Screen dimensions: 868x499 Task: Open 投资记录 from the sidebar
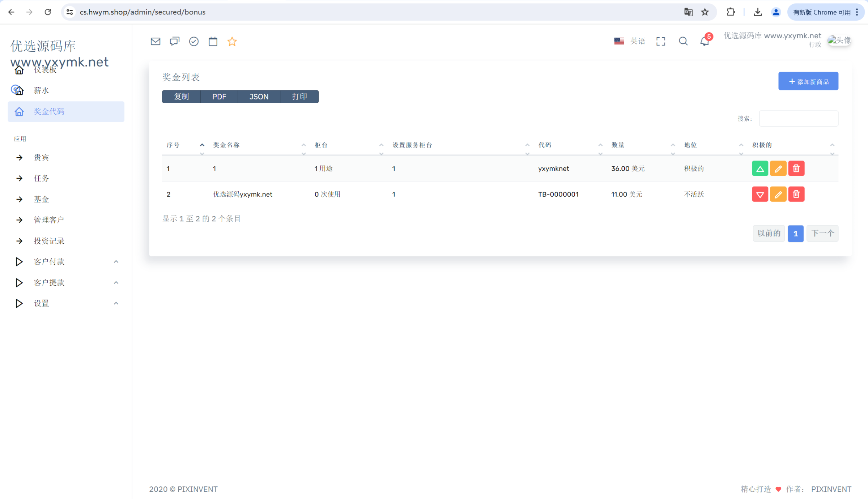(49, 241)
